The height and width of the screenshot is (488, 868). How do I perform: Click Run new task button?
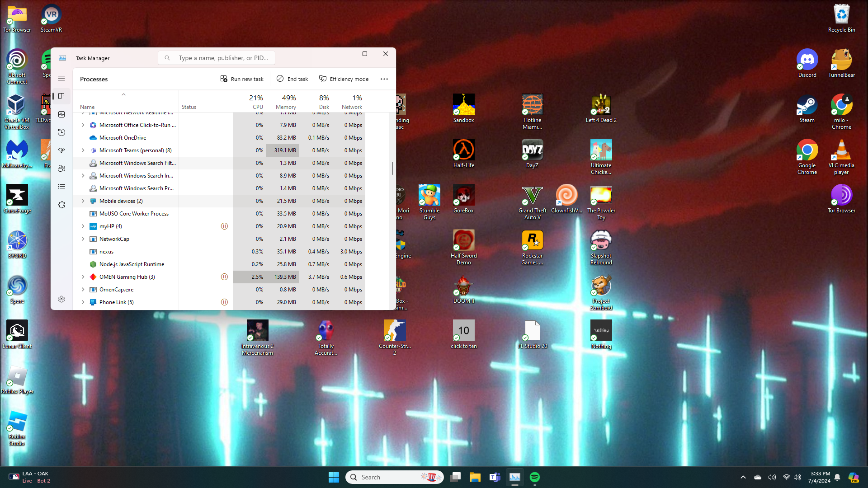(x=242, y=79)
